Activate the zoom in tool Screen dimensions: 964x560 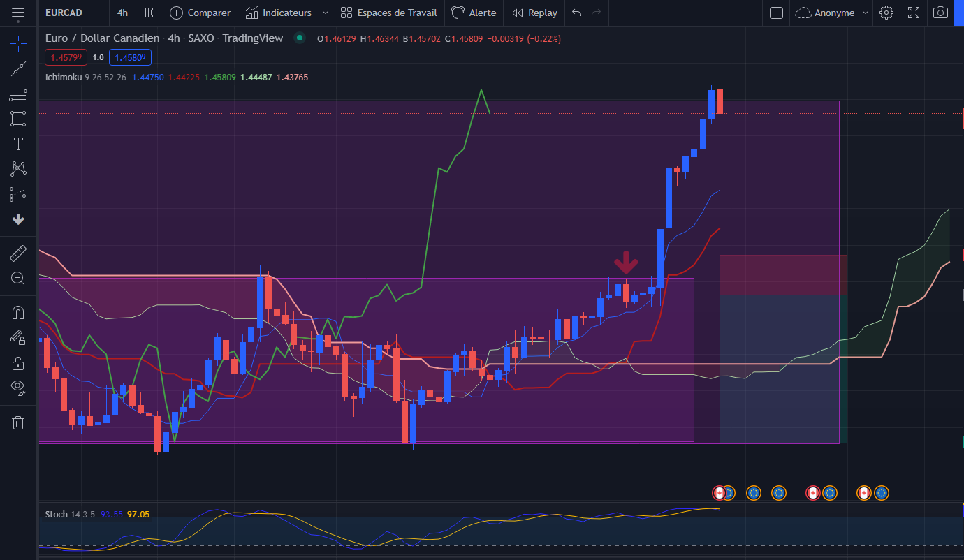[18, 278]
